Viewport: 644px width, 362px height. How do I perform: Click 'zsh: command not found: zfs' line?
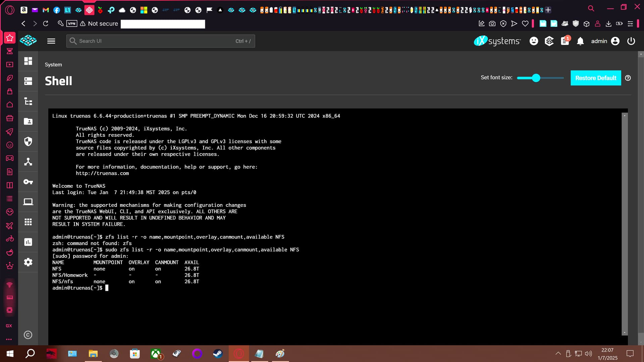[92, 243]
